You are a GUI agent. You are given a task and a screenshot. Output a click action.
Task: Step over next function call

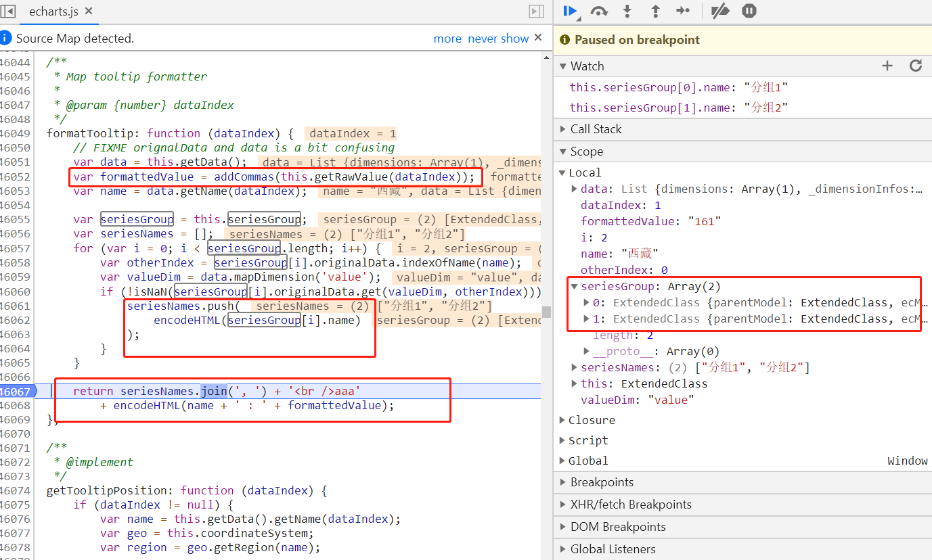(x=599, y=11)
